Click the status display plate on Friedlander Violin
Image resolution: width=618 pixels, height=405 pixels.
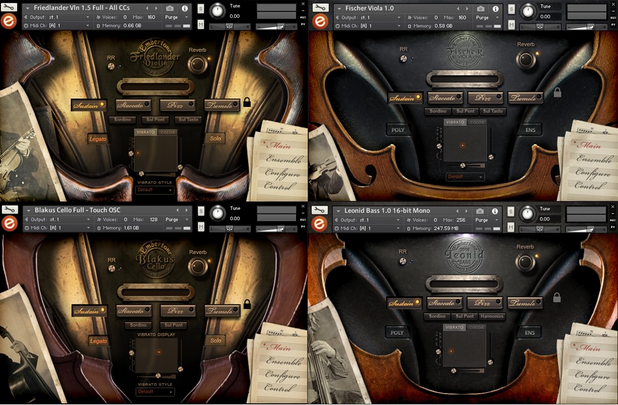pyautogui.click(x=155, y=87)
